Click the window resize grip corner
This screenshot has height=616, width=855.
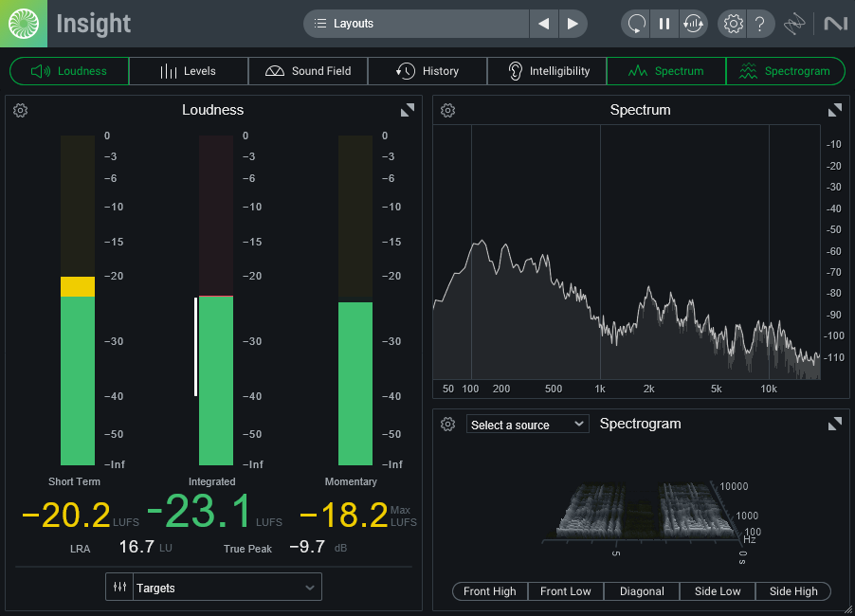848,610
